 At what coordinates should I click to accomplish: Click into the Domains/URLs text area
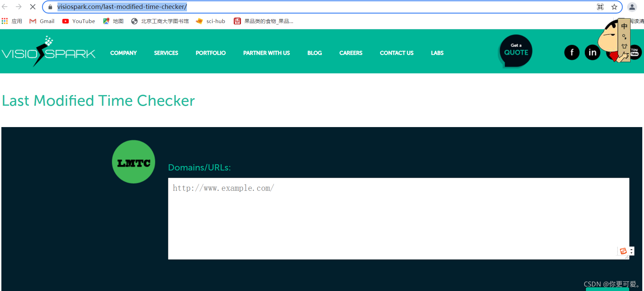399,218
